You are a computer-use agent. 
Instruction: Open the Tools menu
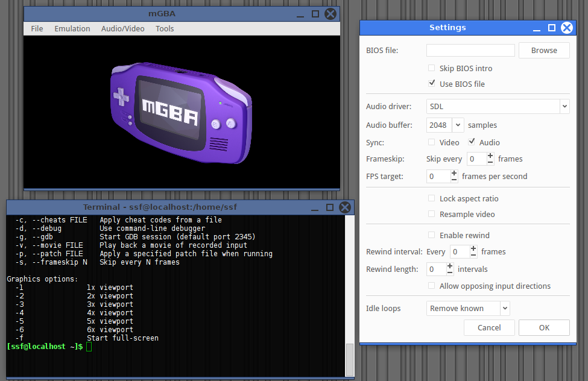(165, 28)
